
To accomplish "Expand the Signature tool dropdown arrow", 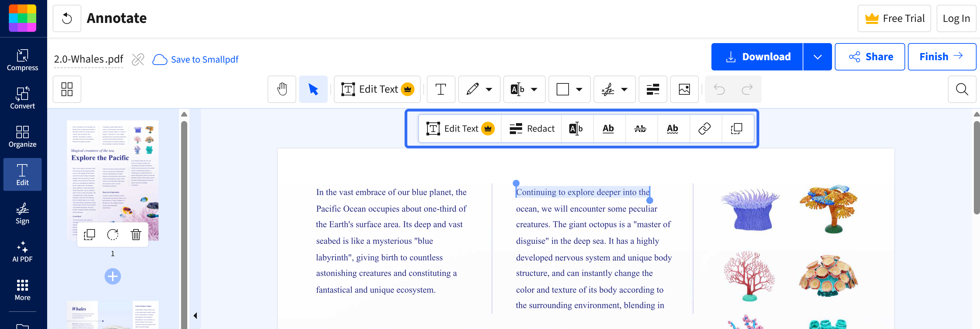I will pos(624,90).
